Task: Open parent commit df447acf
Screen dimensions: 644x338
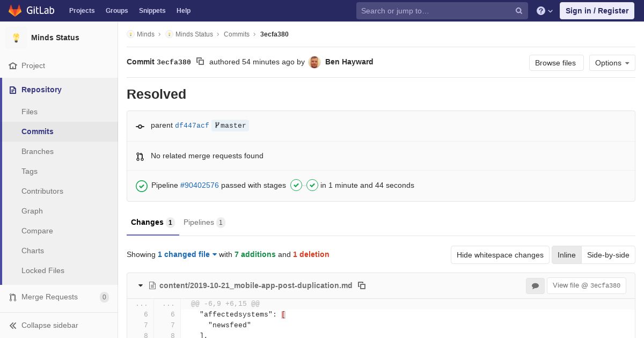Action: point(192,126)
